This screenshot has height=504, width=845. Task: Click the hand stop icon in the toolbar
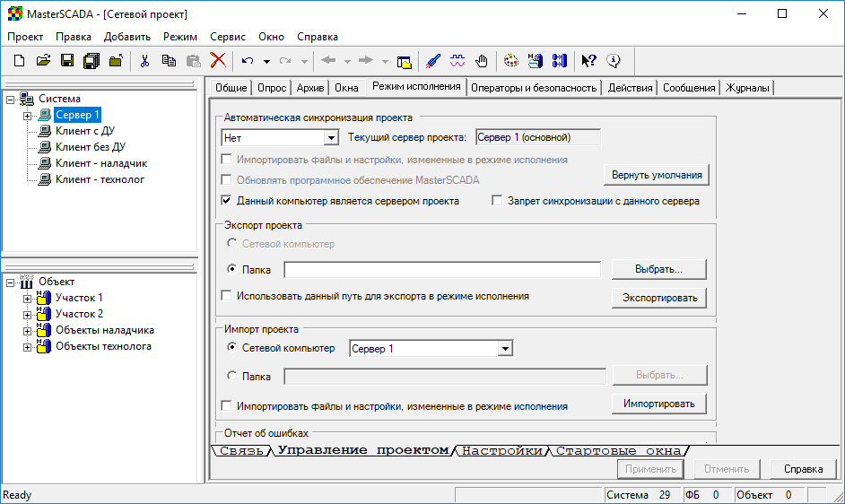pos(481,61)
